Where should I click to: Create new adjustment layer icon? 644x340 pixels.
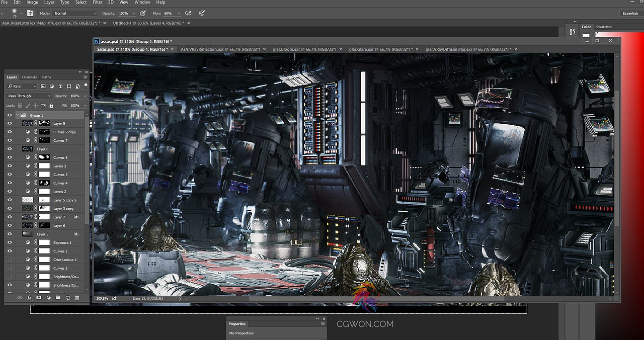pyautogui.click(x=48, y=298)
